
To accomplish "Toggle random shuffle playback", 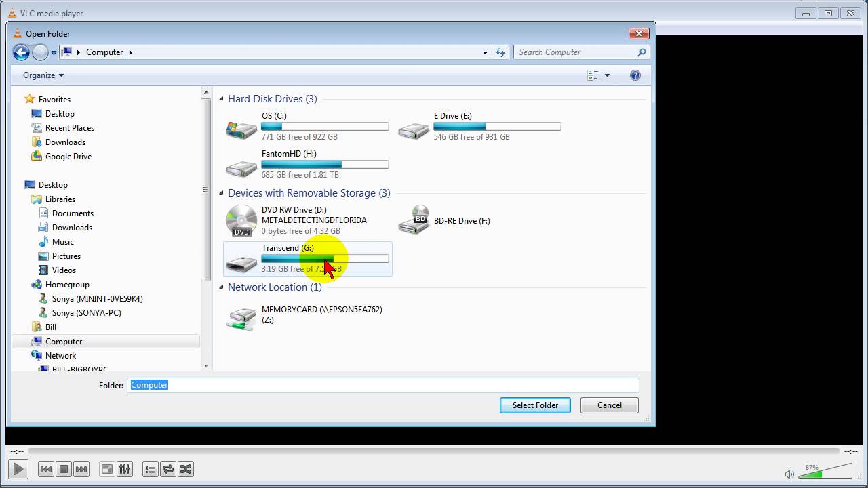I will (x=185, y=468).
